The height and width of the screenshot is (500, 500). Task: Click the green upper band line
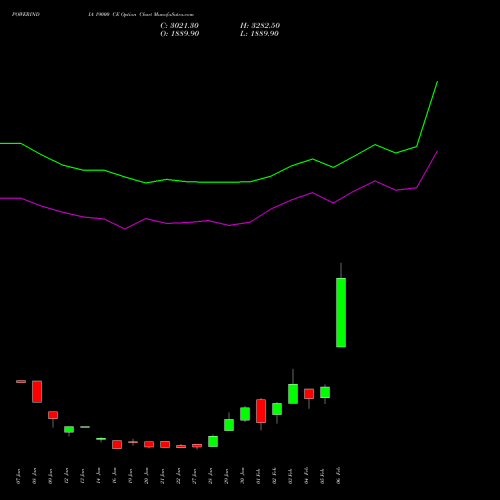point(219,182)
